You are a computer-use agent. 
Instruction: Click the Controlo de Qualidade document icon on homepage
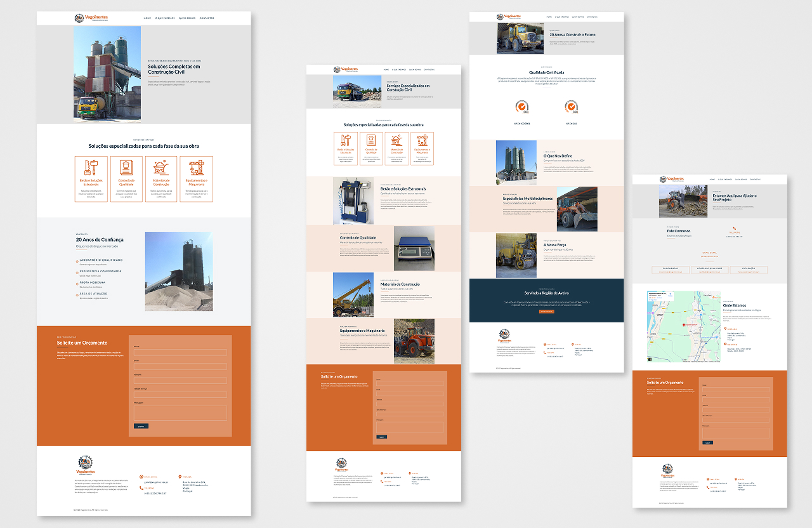coord(126,168)
